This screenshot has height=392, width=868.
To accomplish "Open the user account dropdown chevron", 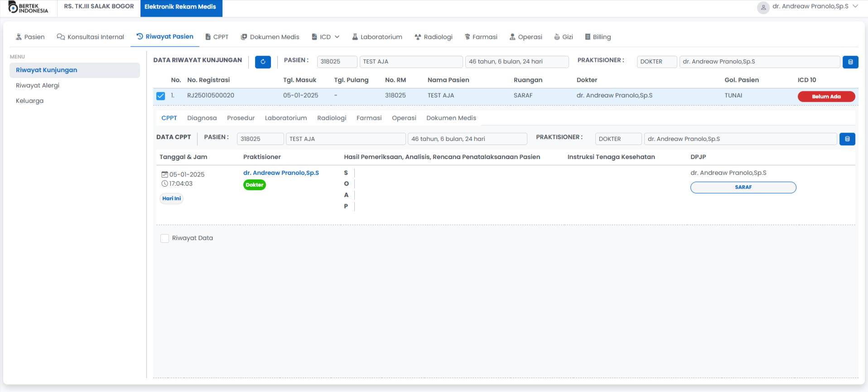I will pyautogui.click(x=855, y=6).
